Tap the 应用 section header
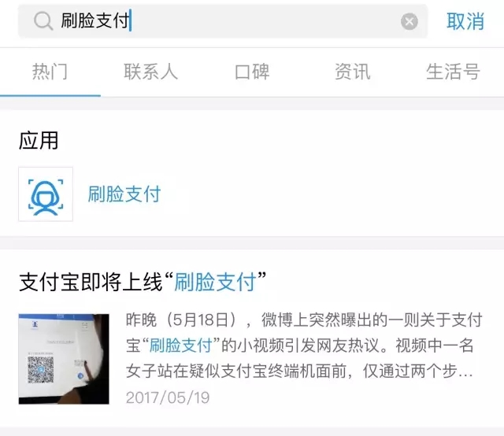 click(39, 140)
